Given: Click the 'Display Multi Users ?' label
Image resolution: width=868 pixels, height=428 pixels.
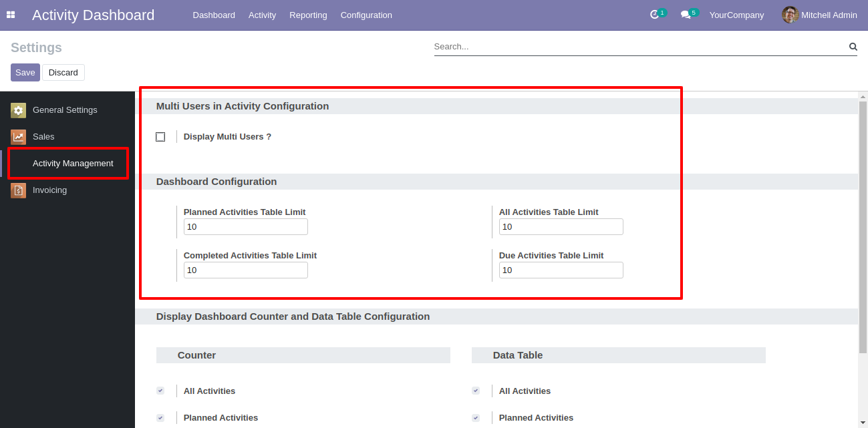Looking at the screenshot, I should [x=227, y=137].
